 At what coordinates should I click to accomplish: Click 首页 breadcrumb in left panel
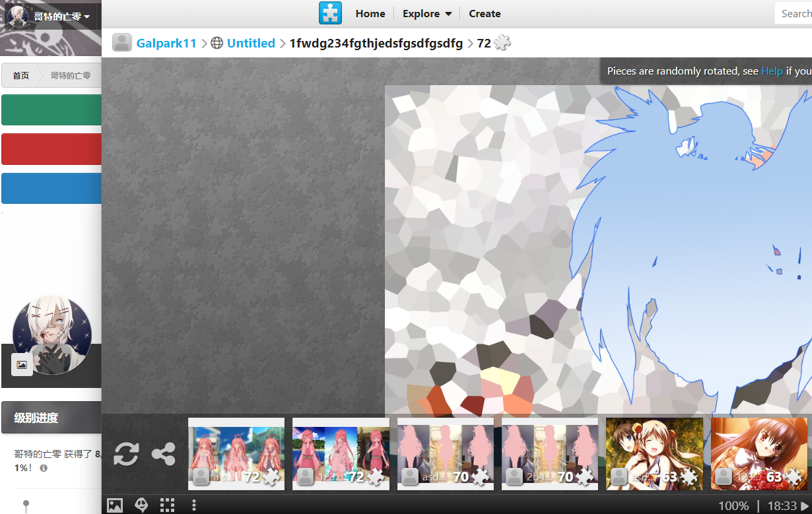coord(20,75)
